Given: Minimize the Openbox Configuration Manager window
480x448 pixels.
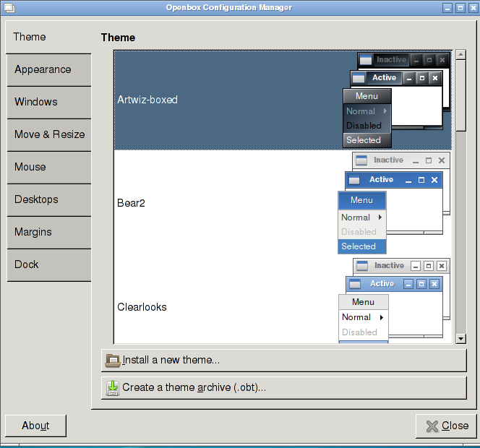Looking at the screenshot, I should pos(447,8).
